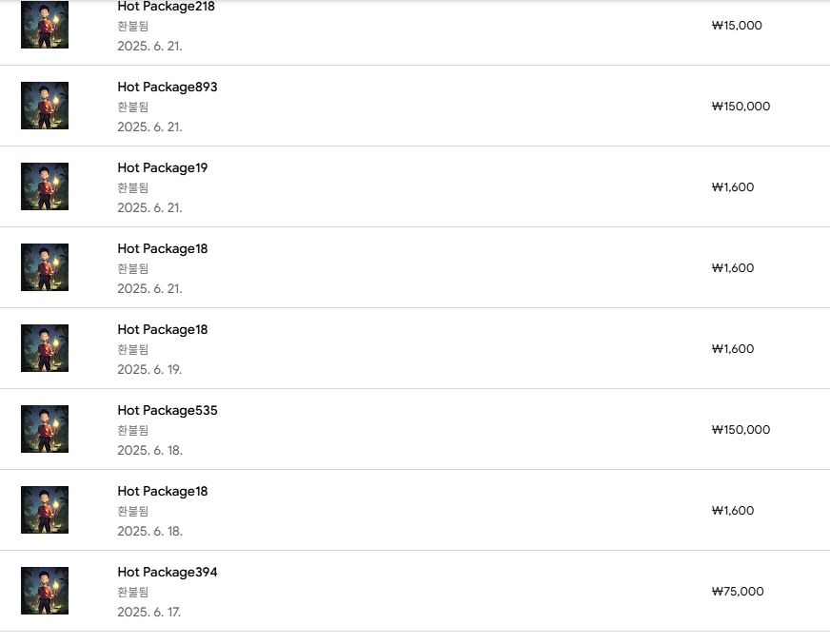Click the Hot Package535 thumbnail image
The height and width of the screenshot is (644, 830).
(45, 429)
